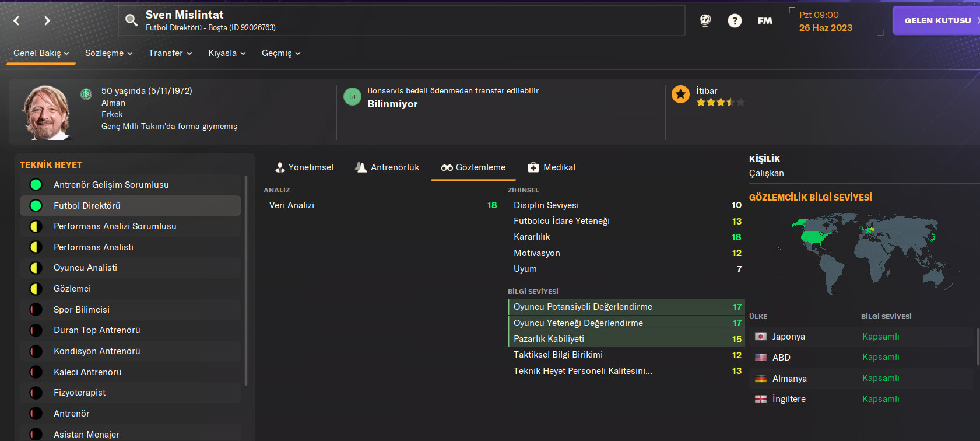
Task: Click Sven Mislintat's profile photo
Action: 47,112
